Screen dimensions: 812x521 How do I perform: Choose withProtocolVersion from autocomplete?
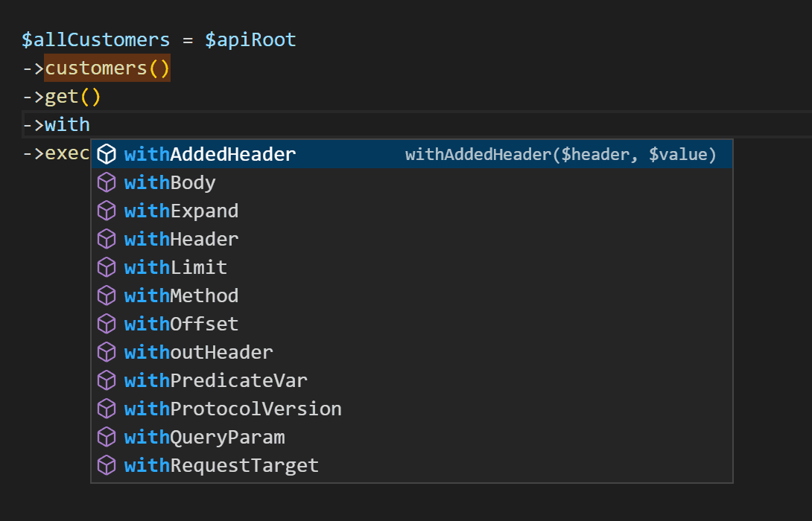[232, 409]
